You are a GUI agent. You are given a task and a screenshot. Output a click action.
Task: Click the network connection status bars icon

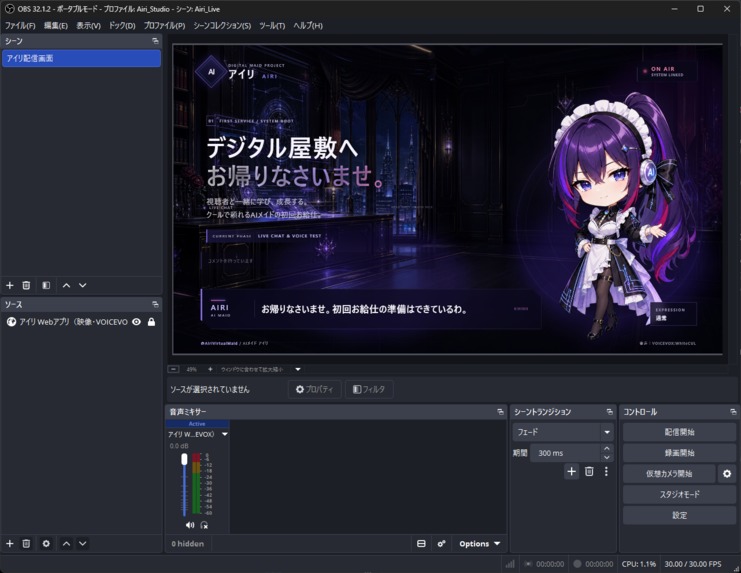point(510,564)
